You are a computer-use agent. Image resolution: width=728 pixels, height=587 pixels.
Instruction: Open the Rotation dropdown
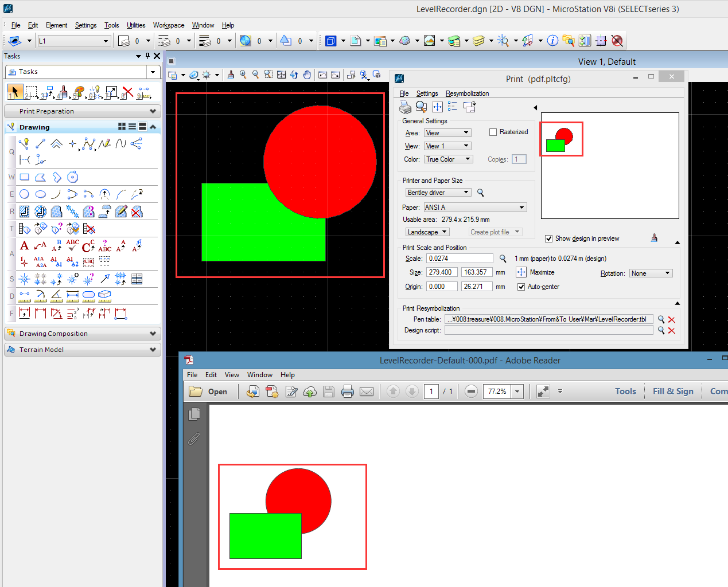tap(651, 273)
